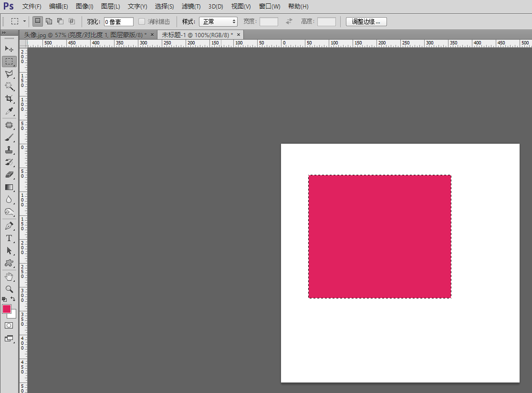
Task: Pick the Eyedropper tool
Action: [x=9, y=111]
